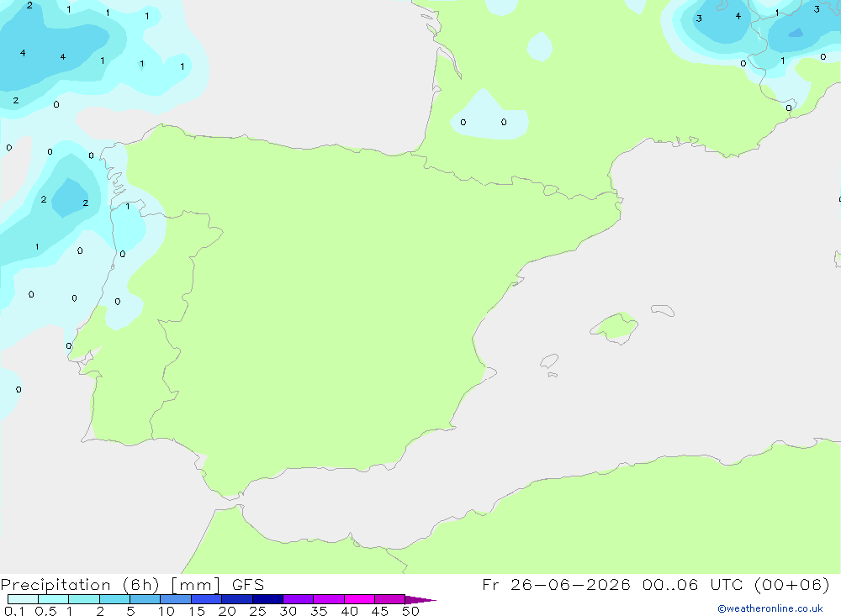Select the 35–40 mm purple legend swatch

click(x=329, y=599)
